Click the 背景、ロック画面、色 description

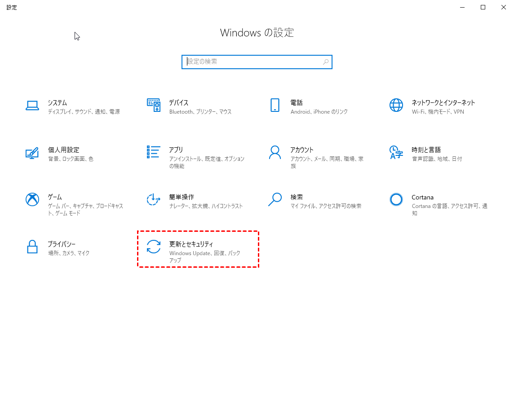[71, 159]
